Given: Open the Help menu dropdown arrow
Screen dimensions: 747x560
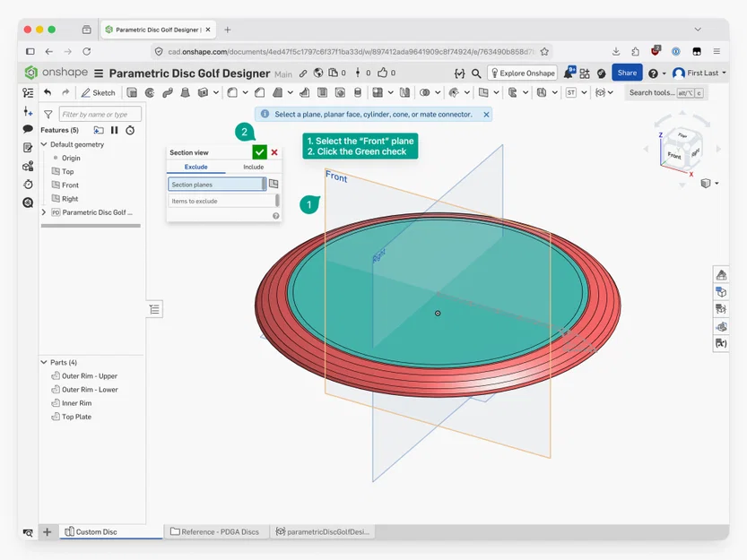Looking at the screenshot, I should click(x=664, y=73).
